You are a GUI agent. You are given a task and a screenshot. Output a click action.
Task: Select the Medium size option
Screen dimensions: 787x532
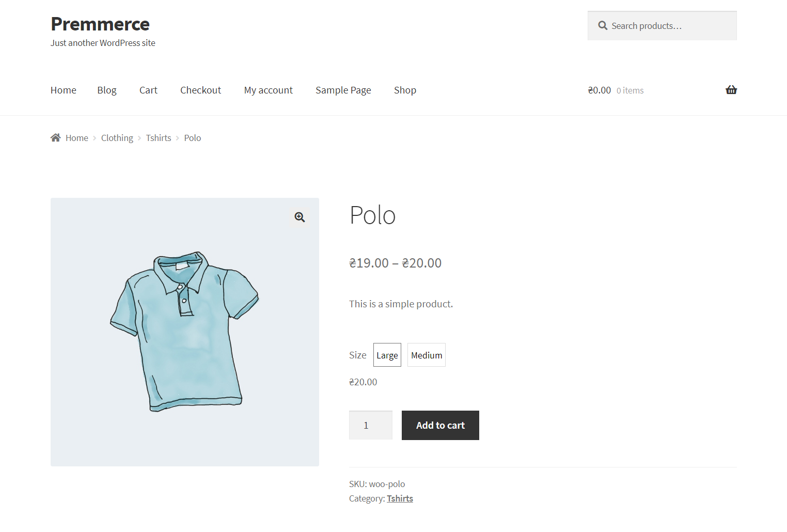coord(427,355)
